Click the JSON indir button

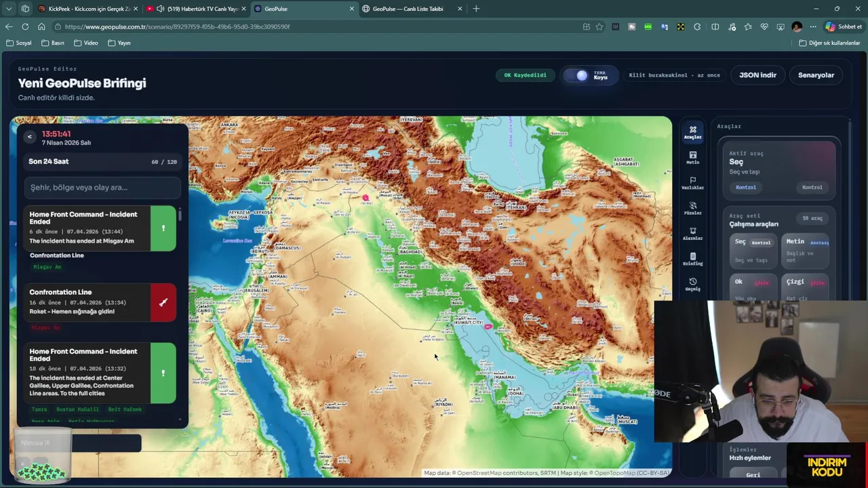click(x=757, y=75)
